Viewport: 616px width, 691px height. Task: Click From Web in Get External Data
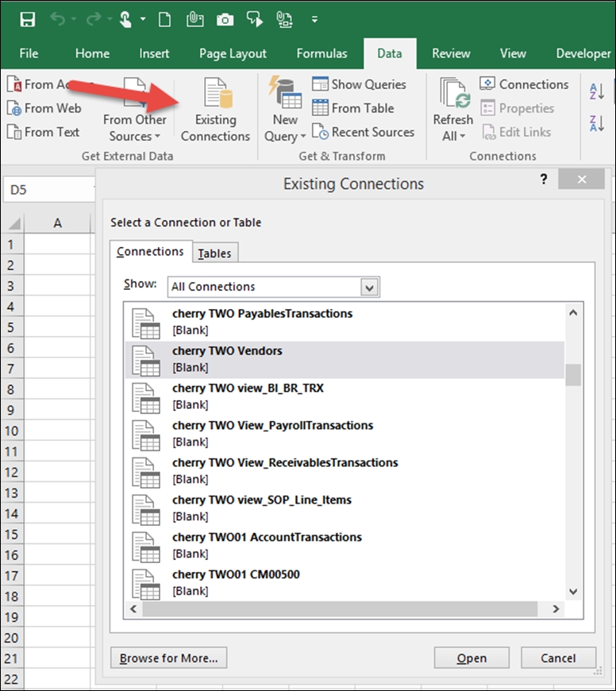pyautogui.click(x=44, y=108)
